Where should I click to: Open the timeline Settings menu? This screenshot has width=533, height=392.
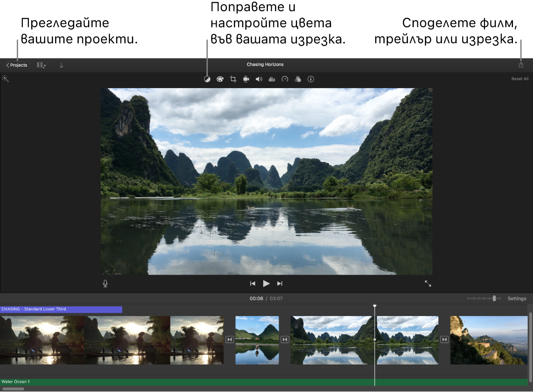pos(517,298)
